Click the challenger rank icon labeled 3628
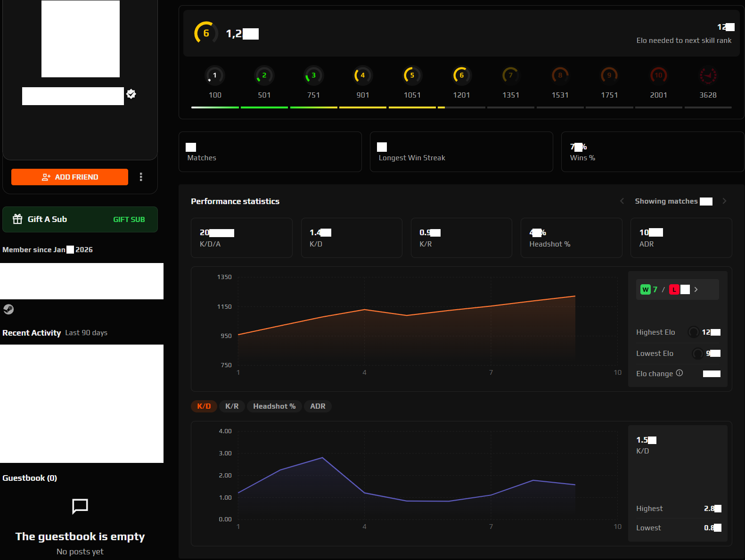Screen dimensions: 745x560 (x=708, y=75)
